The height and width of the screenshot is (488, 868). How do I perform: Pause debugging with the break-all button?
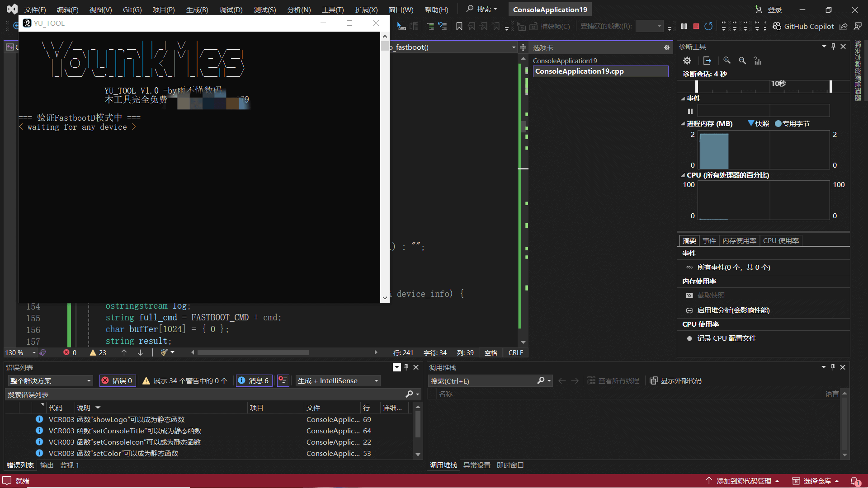(x=684, y=26)
